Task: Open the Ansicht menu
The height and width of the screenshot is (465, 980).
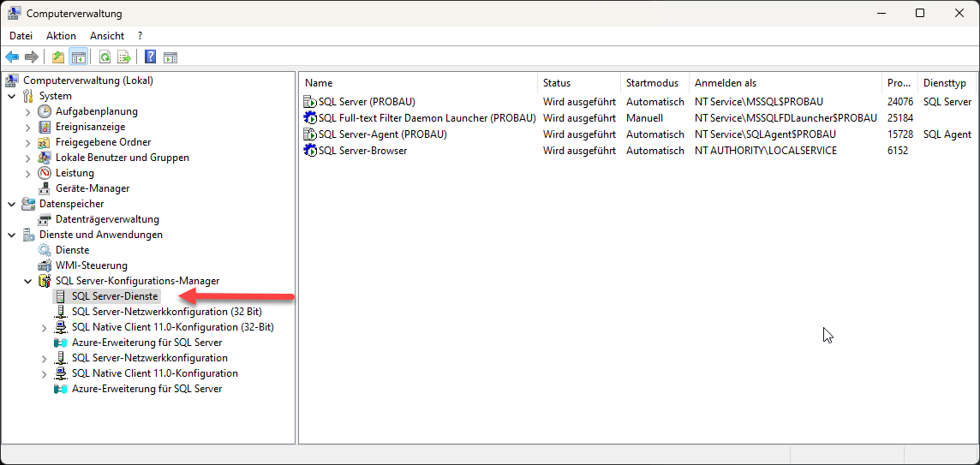Action: point(107,36)
